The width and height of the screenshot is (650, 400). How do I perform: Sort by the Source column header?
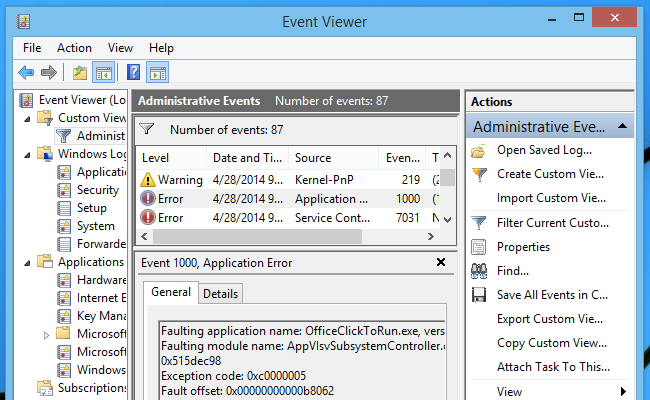(333, 158)
